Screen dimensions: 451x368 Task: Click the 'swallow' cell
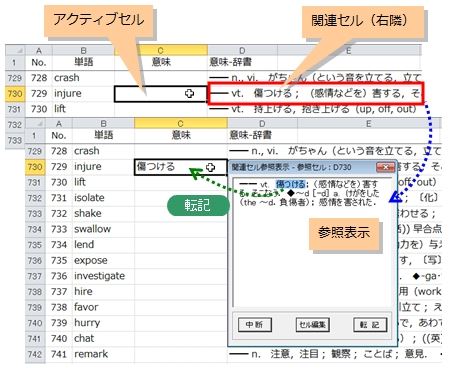point(103,229)
